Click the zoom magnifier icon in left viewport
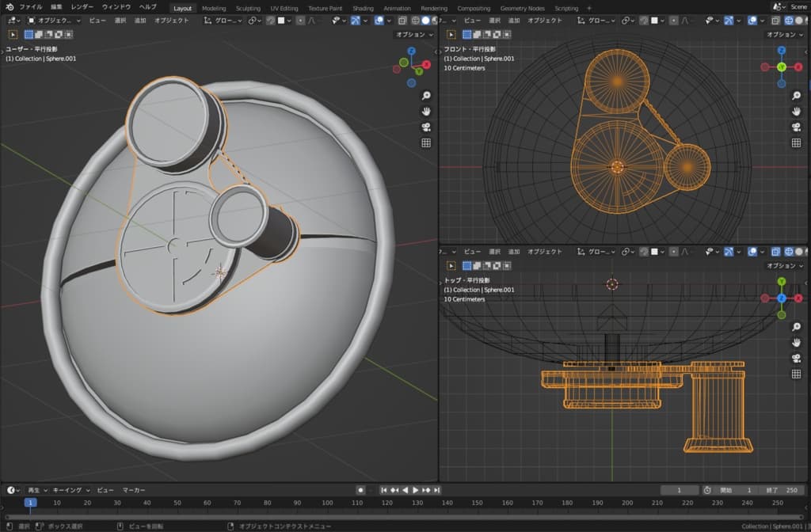This screenshot has height=532, width=811. [425, 95]
